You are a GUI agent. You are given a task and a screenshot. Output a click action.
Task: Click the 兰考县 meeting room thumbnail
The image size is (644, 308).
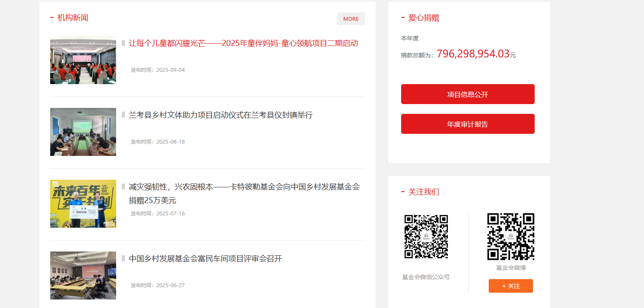[83, 132]
